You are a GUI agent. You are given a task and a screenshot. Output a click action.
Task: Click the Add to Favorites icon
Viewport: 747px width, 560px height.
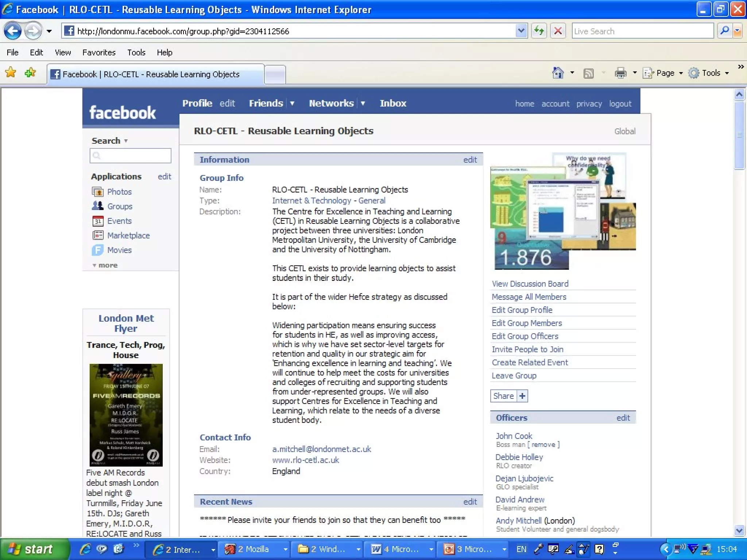click(30, 73)
